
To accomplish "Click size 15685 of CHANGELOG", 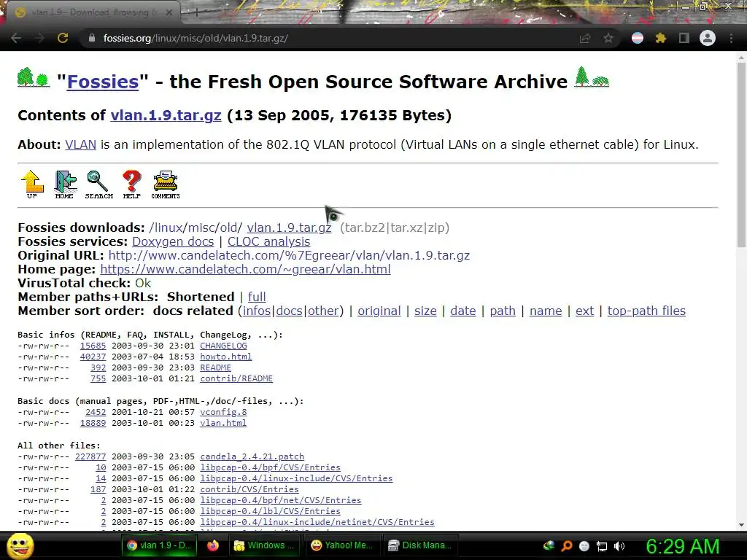I will [x=93, y=346].
